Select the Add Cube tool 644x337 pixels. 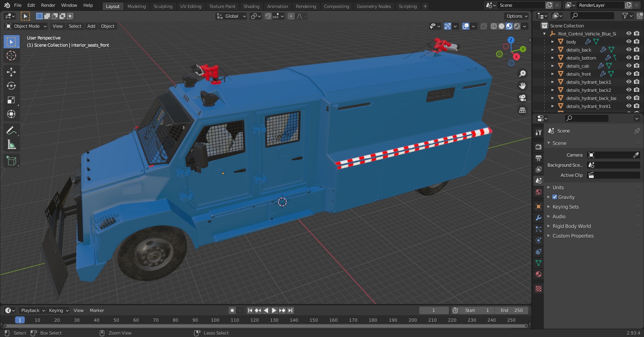[11, 161]
